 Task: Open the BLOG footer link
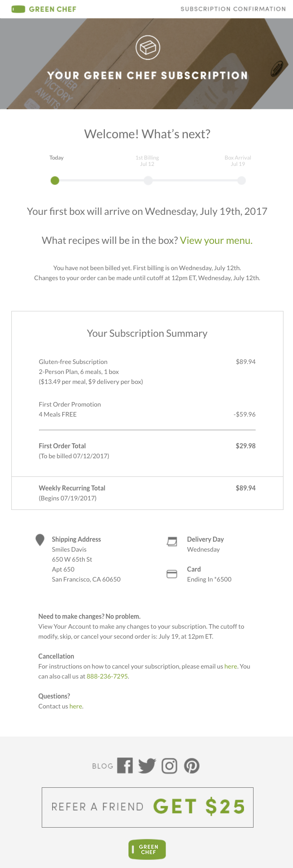[103, 766]
